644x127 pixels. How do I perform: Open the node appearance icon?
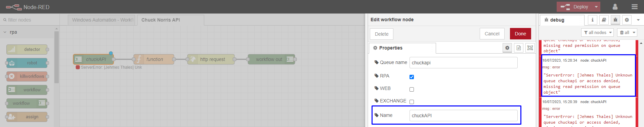tap(530, 48)
